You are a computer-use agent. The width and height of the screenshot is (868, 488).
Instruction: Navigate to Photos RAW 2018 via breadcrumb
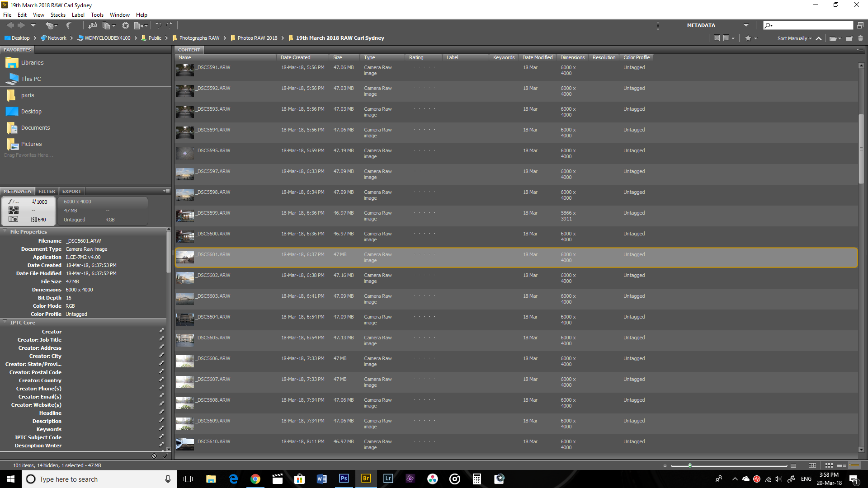coord(257,38)
